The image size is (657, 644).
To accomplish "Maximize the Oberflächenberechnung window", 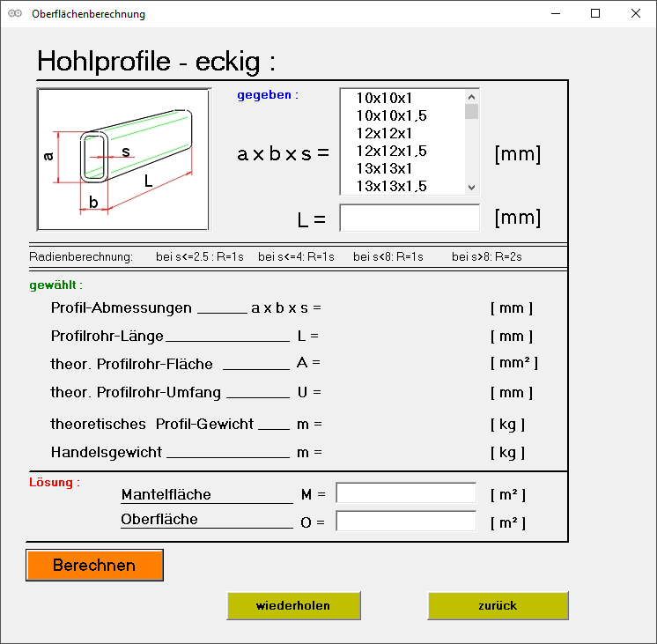I will point(595,14).
